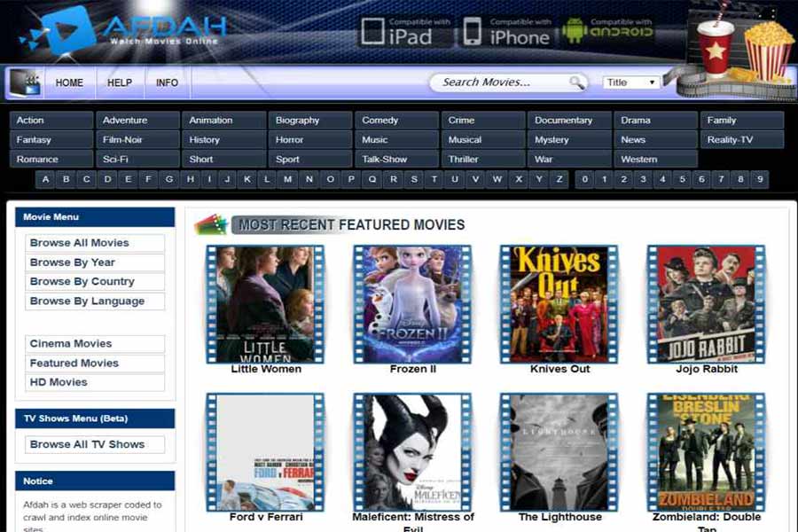Open Browse All Movies link
Screen dimensions: 798x532
click(95, 243)
